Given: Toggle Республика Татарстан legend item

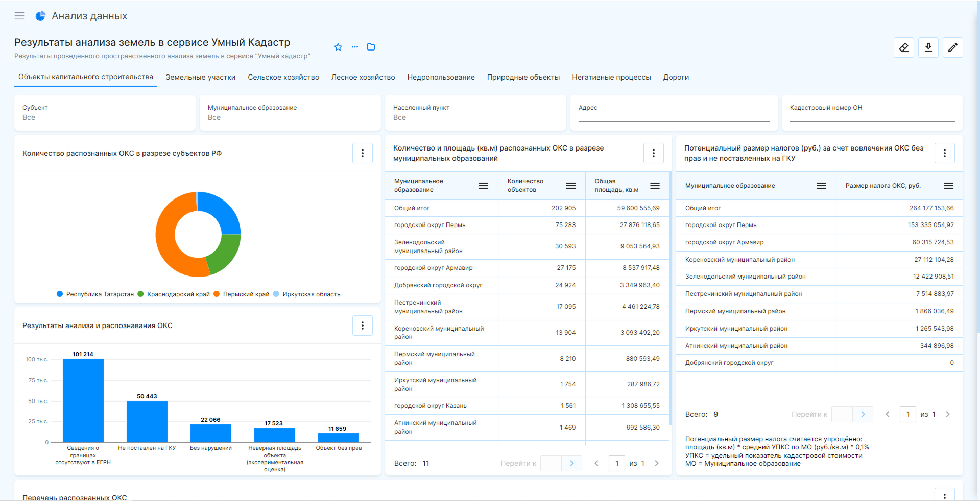Looking at the screenshot, I should (95, 294).
